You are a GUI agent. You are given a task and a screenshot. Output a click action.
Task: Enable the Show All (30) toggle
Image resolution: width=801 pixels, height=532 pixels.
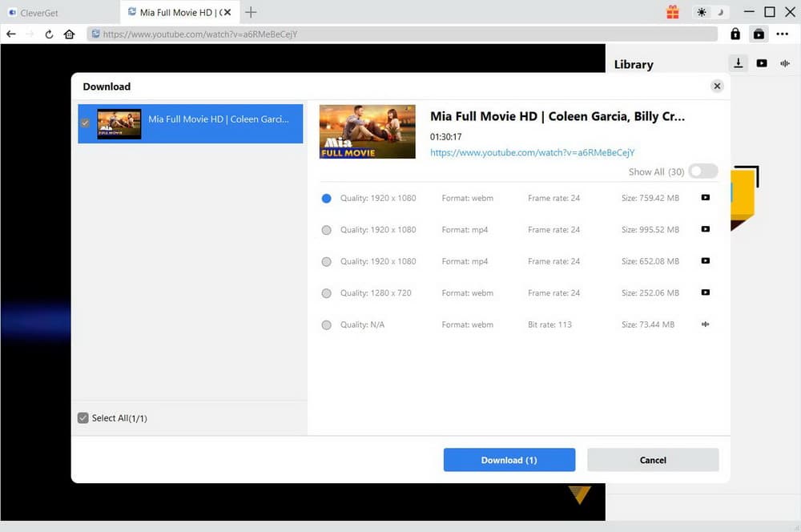click(703, 171)
